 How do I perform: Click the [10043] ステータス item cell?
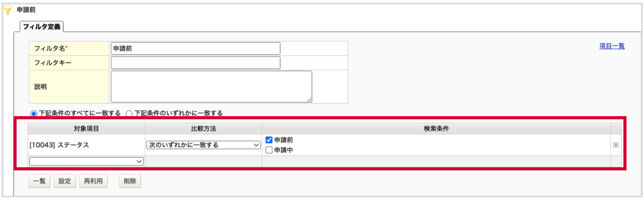pos(86,145)
